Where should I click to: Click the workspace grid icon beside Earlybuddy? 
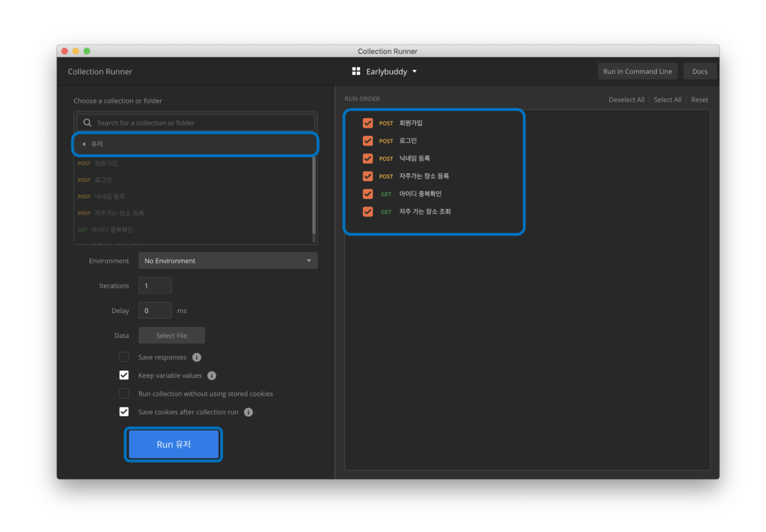coord(356,71)
